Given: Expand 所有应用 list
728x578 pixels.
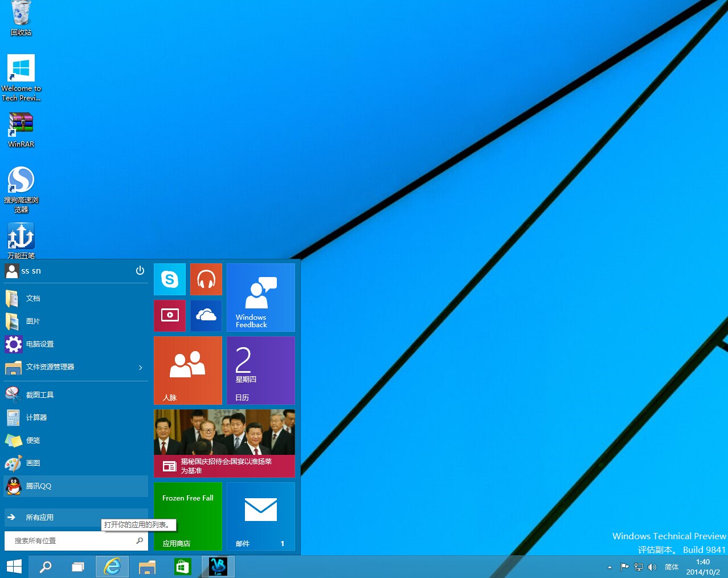Looking at the screenshot, I should pos(40,518).
